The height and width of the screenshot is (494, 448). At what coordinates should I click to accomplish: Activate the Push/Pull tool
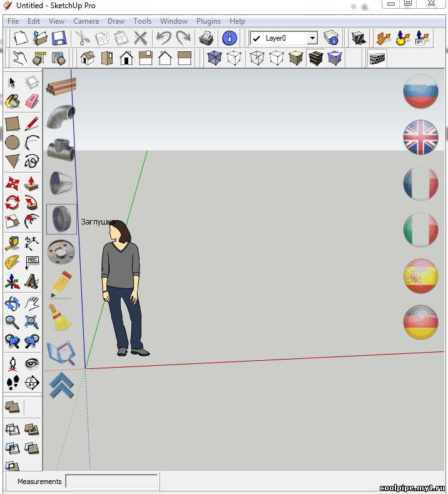(x=32, y=183)
